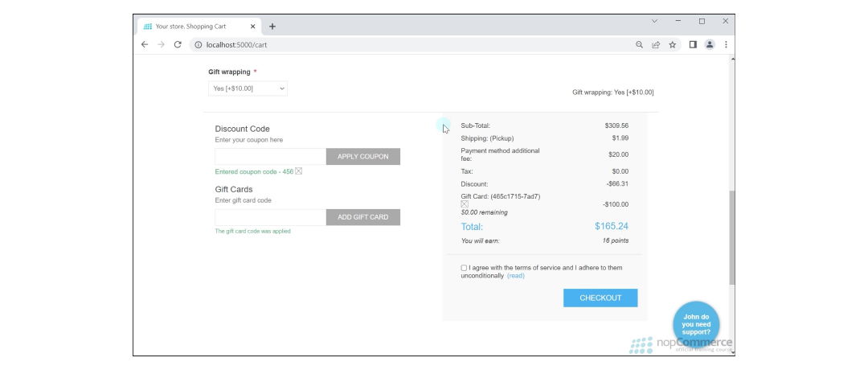Screen dimensions: 868x370
Task: Click 'The gift card code was applied' message
Action: tap(252, 232)
